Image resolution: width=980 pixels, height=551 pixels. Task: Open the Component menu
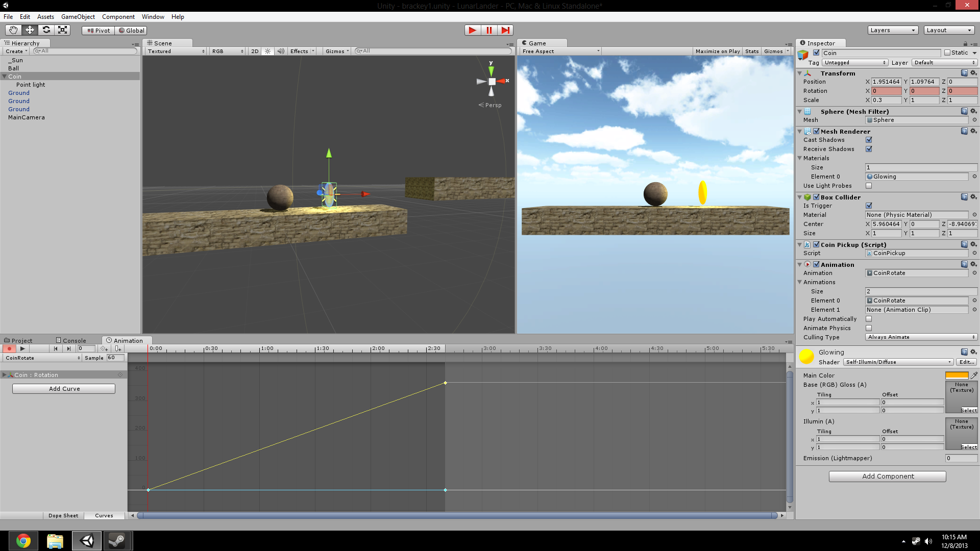click(118, 17)
